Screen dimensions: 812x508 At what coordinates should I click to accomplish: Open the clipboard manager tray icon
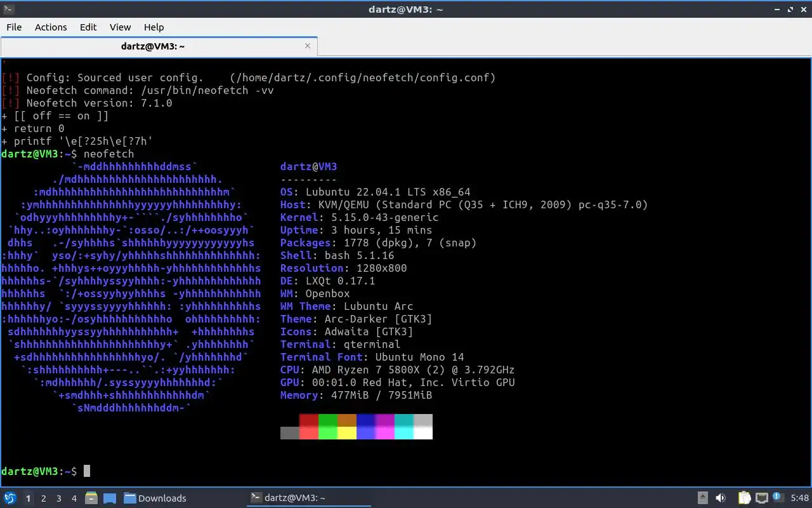click(745, 498)
